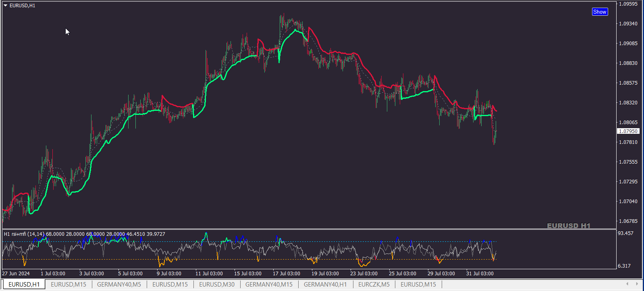The image size is (644, 291).
Task: Click the 1 Jul 03:00 time marker
Action: (x=53, y=273)
